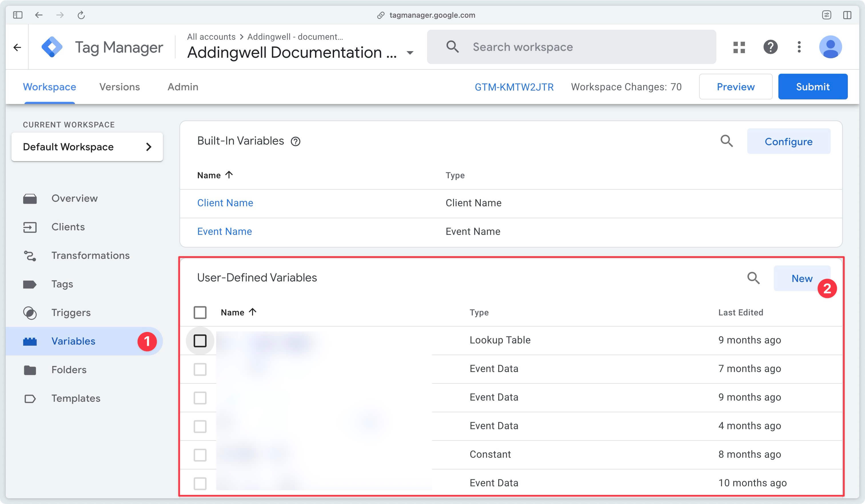865x504 pixels.
Task: Click the Workspace Changes: 70 text
Action: (x=626, y=87)
